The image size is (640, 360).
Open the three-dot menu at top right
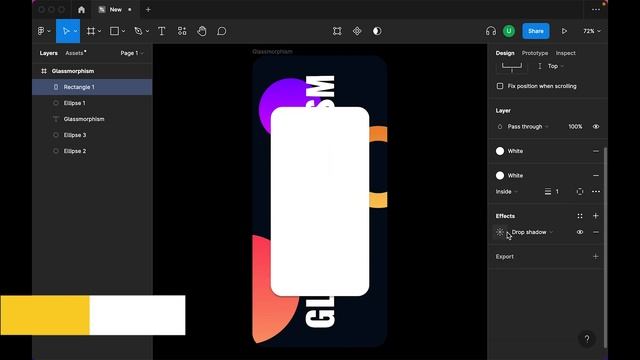[596, 9]
